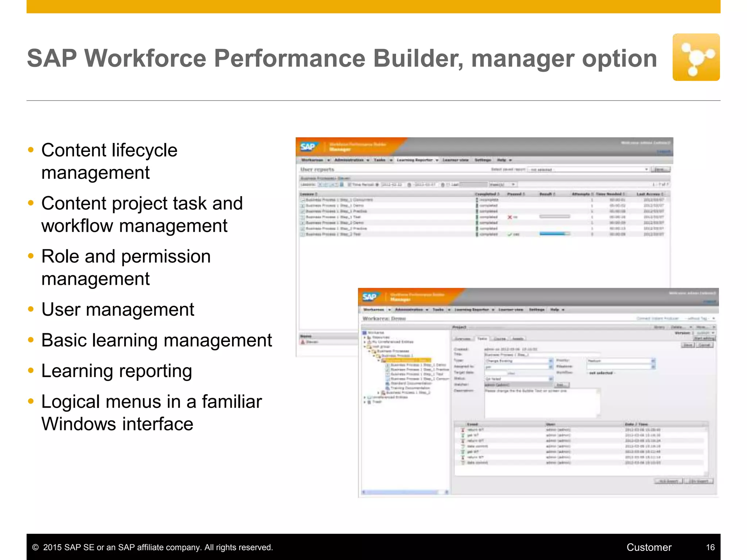
Task: Click SAP logo in Workarea Demo window
Action: click(369, 297)
